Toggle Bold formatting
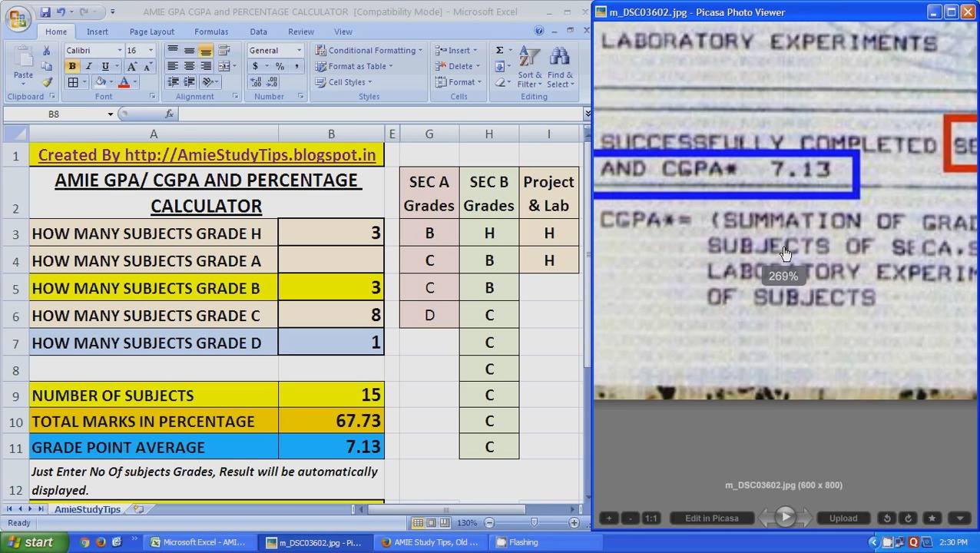The image size is (980, 553). click(x=72, y=67)
